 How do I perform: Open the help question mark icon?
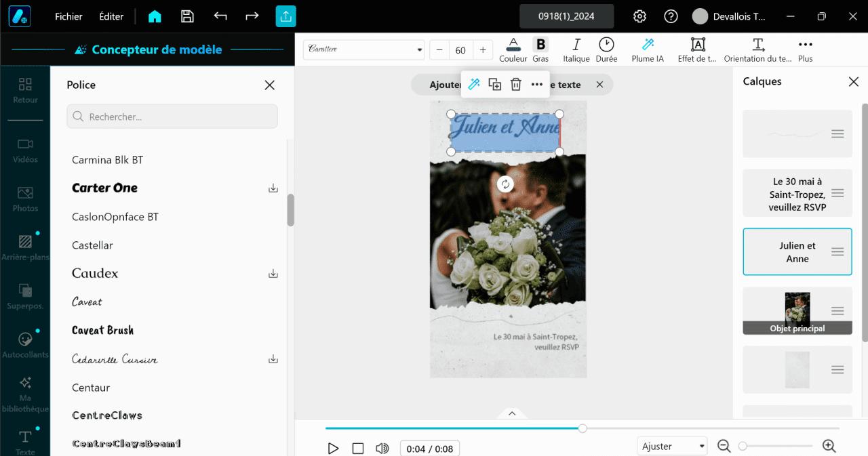[x=671, y=16]
